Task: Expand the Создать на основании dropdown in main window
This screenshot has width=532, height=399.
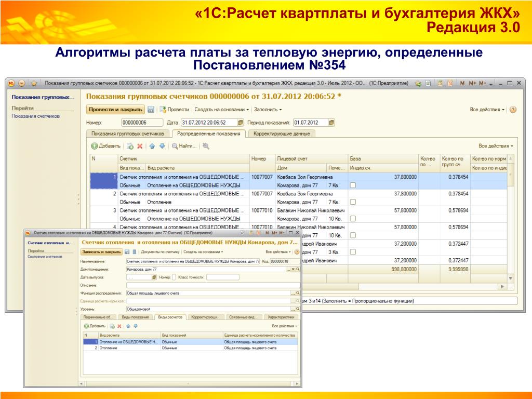Action: [x=221, y=110]
